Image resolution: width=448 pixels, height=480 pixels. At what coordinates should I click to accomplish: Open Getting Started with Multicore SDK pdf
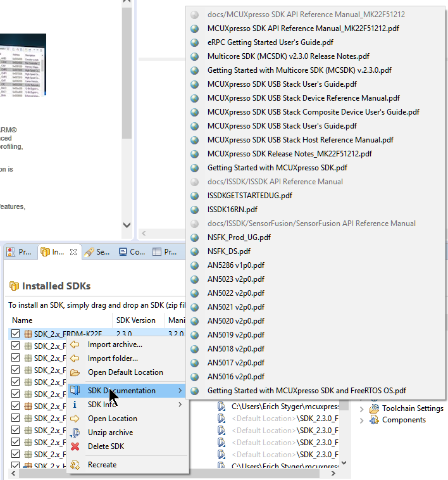coord(299,70)
